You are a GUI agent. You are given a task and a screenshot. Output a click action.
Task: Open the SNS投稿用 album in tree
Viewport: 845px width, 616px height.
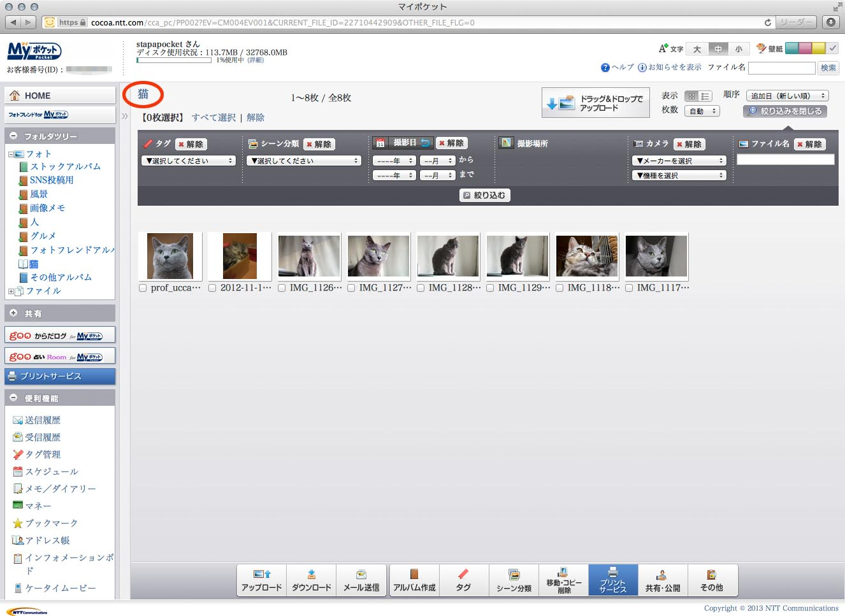[x=52, y=180]
